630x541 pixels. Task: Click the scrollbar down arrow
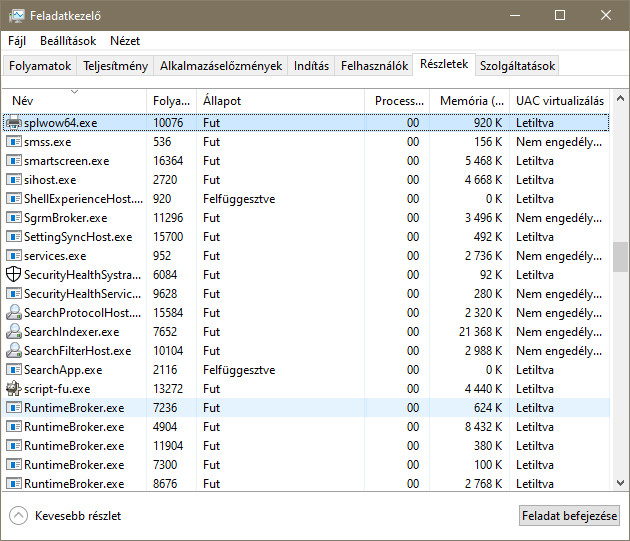coord(620,483)
